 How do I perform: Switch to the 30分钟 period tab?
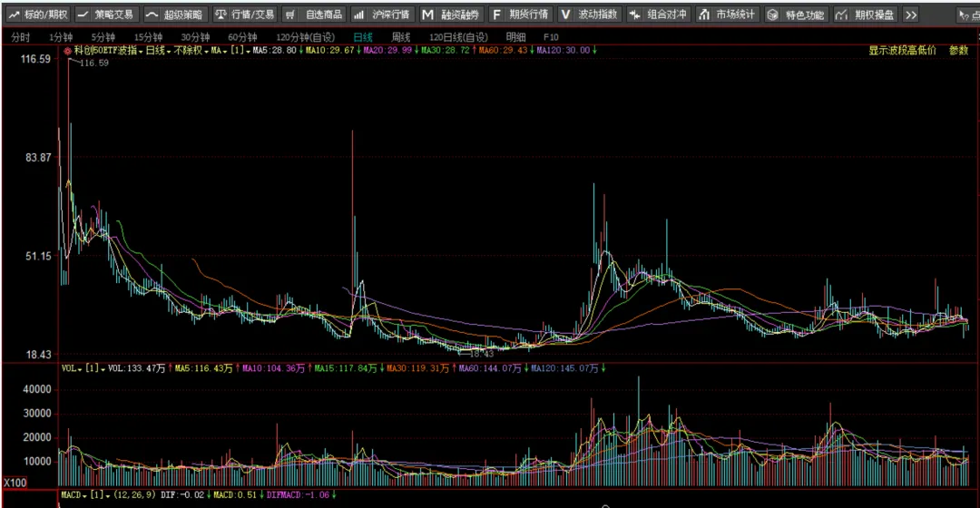(195, 37)
